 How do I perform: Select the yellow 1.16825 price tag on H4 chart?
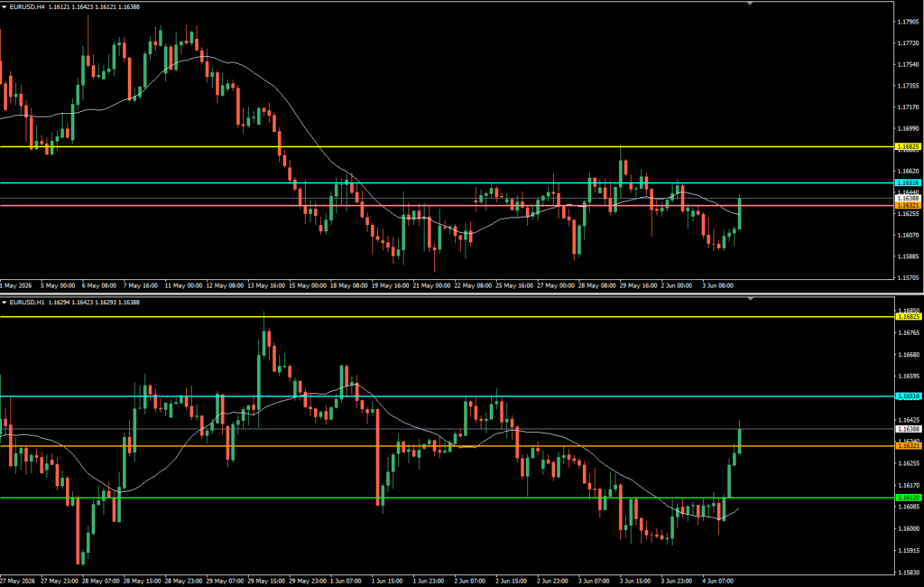[x=908, y=146]
